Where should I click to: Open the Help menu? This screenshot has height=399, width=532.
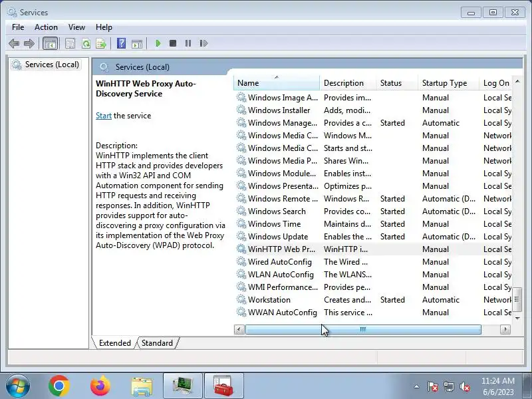(x=104, y=27)
